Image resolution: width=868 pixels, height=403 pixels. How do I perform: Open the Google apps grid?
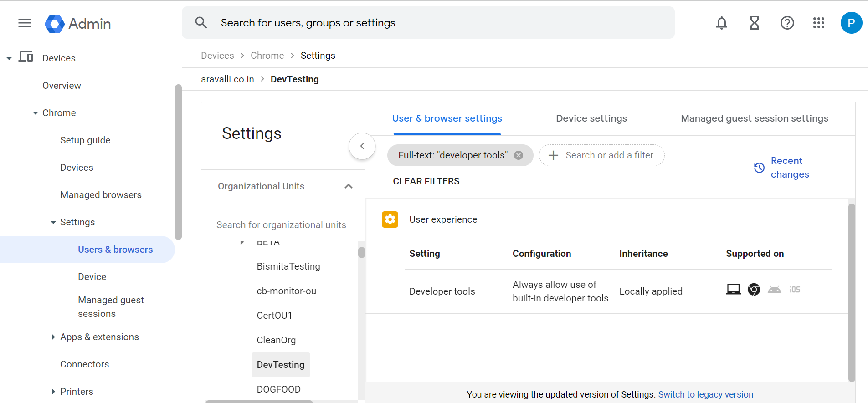pyautogui.click(x=819, y=23)
